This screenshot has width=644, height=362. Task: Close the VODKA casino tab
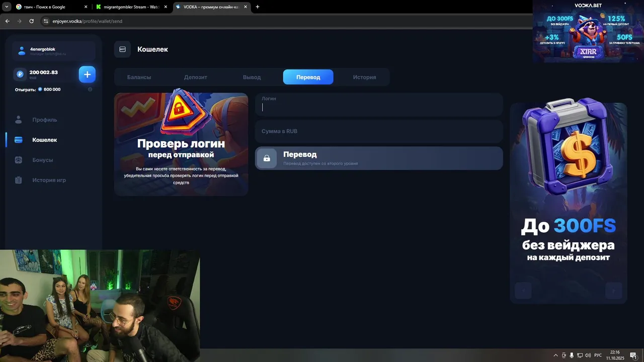[246, 7]
